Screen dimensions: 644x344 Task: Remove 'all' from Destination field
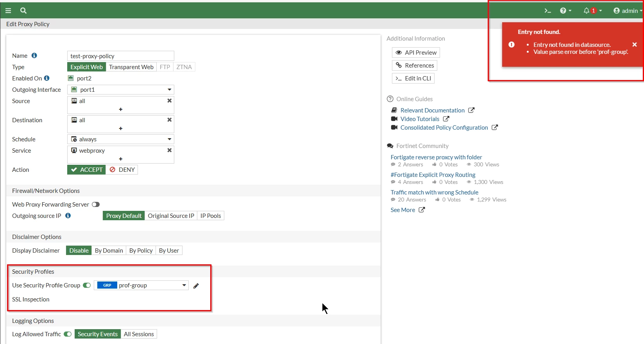click(x=170, y=120)
